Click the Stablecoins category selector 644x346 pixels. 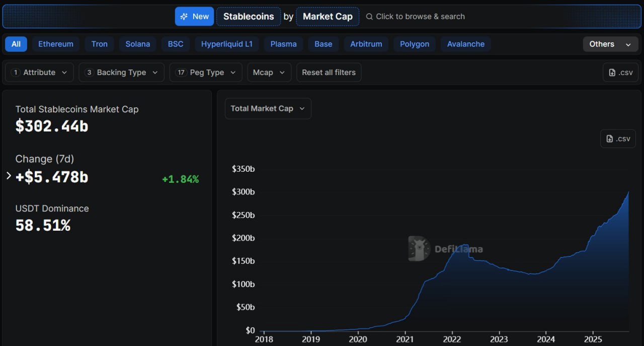coord(249,17)
